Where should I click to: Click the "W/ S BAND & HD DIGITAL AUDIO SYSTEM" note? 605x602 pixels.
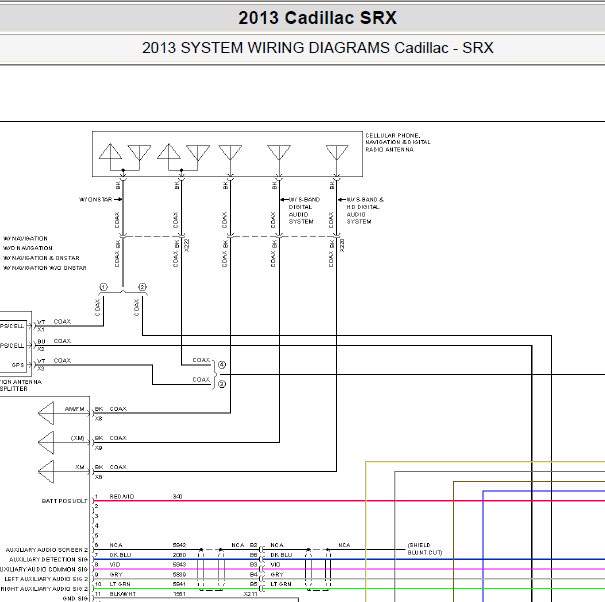365,211
